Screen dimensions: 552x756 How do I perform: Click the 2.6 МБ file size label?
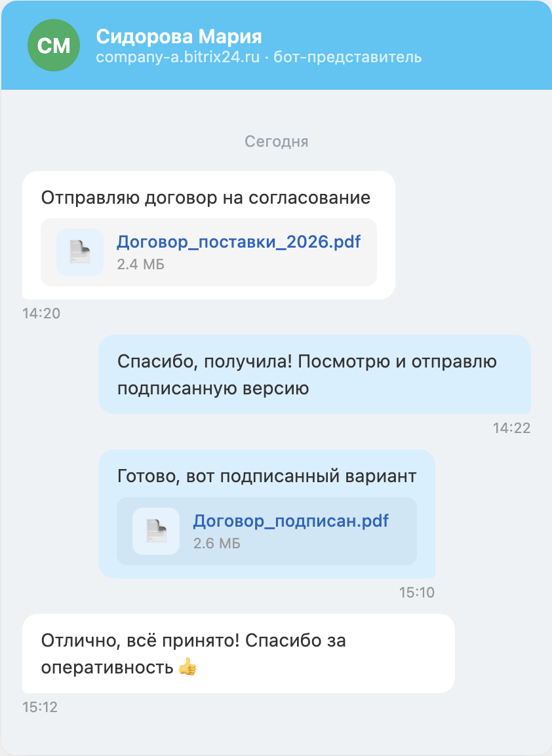click(x=216, y=544)
